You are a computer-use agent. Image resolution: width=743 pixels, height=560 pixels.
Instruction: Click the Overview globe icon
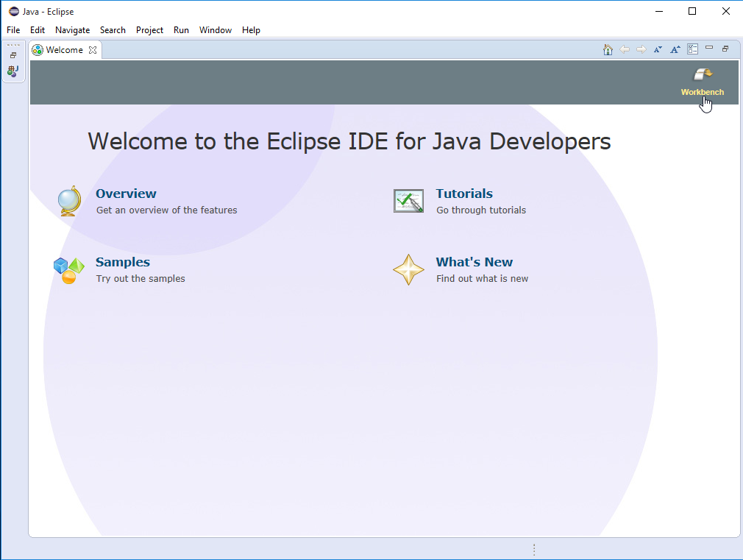(68, 200)
